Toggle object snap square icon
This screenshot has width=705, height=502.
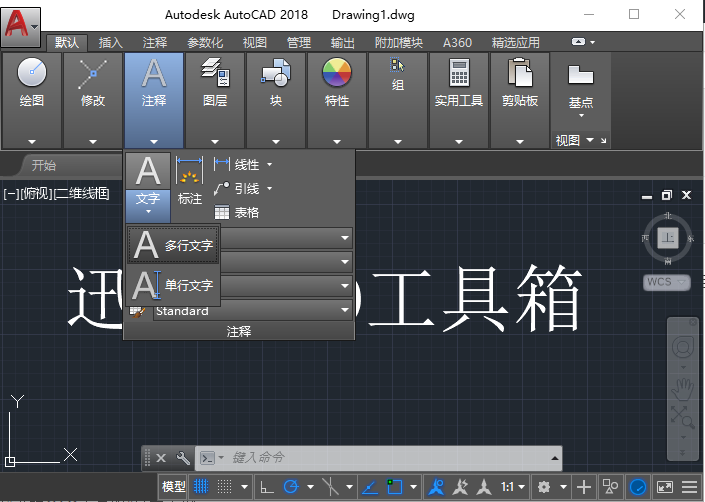pyautogui.click(x=394, y=486)
